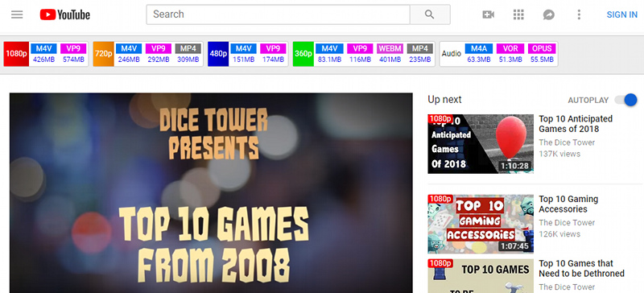
Task: Select the blue 480p quality label
Action: point(218,54)
